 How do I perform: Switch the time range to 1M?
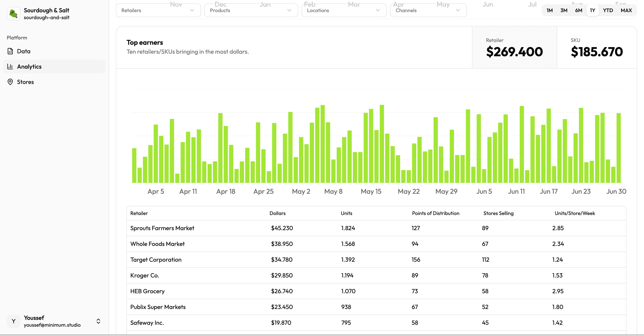550,10
